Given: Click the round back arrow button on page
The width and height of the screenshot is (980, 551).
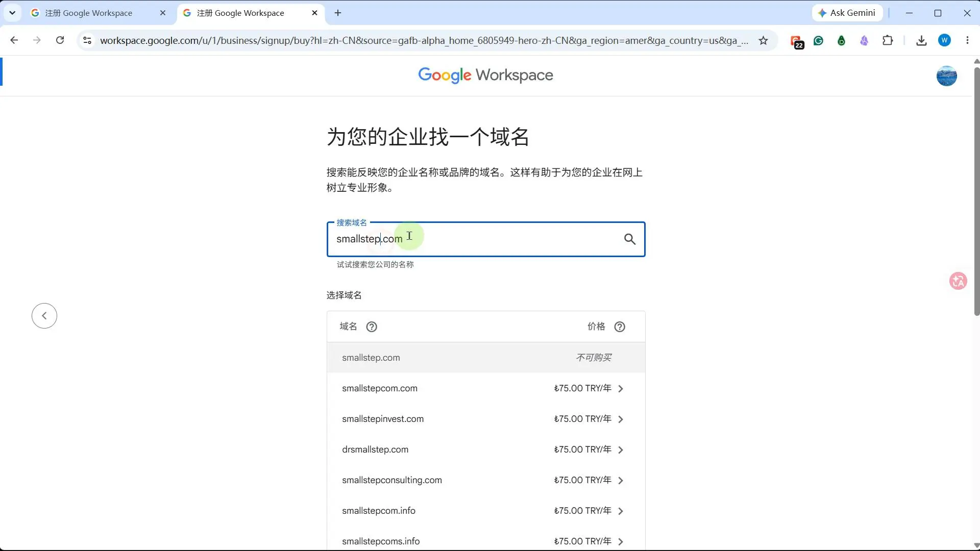Looking at the screenshot, I should point(44,316).
